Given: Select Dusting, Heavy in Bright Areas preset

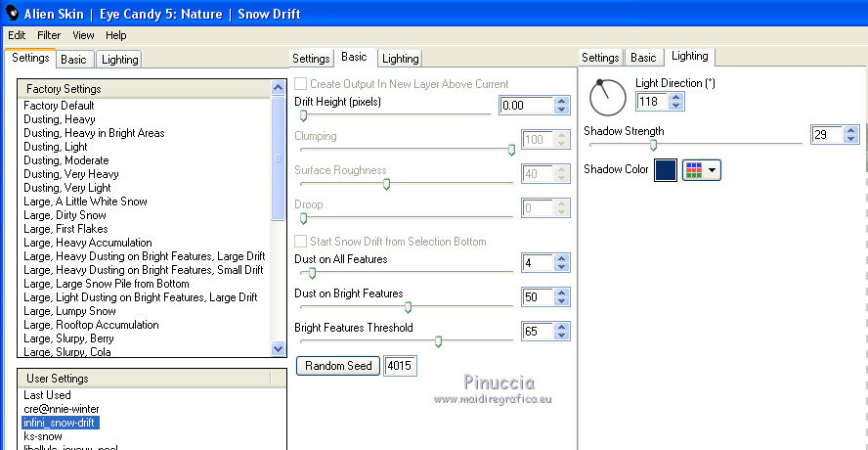Looking at the screenshot, I should click(94, 133).
